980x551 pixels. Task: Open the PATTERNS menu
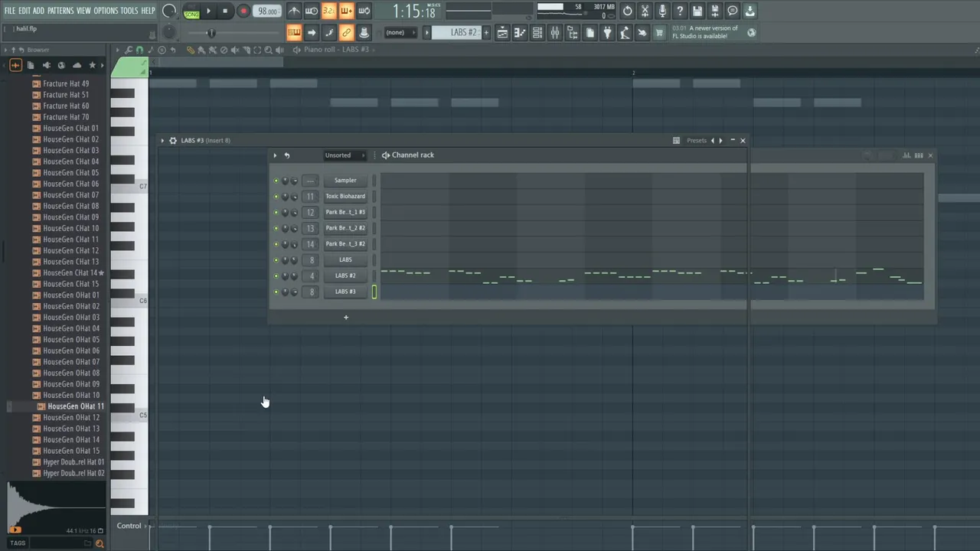point(60,11)
